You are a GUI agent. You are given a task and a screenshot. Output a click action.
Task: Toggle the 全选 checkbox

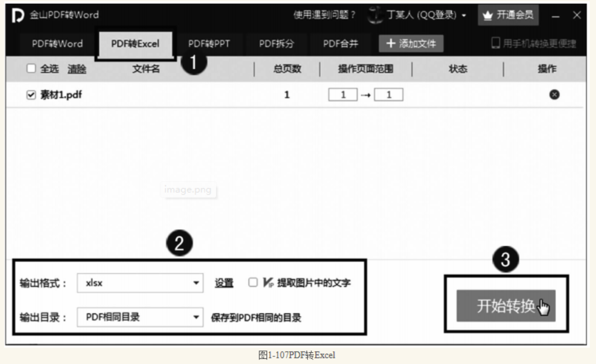coord(31,68)
